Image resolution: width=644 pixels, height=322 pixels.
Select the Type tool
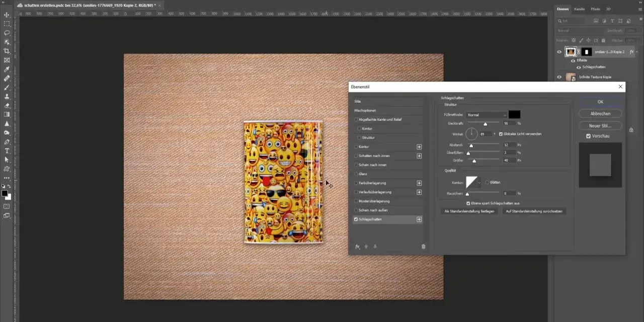tap(7, 150)
